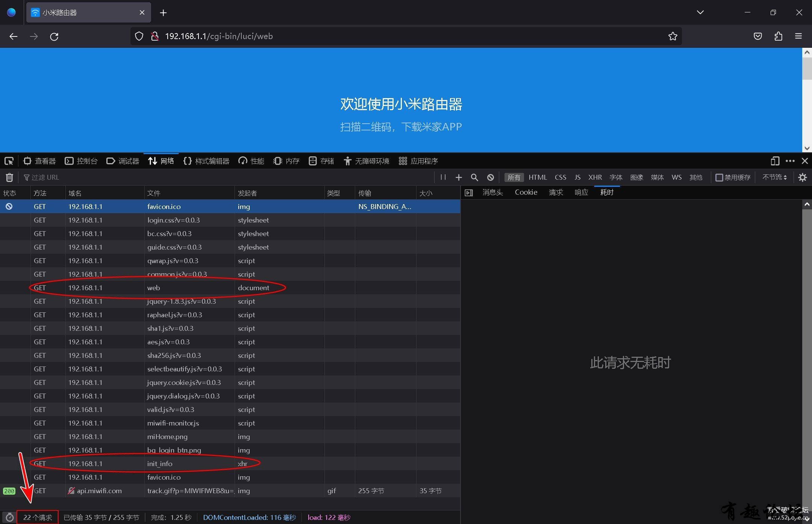The width and height of the screenshot is (812, 524).
Task: Pause network recording
Action: [x=443, y=177]
